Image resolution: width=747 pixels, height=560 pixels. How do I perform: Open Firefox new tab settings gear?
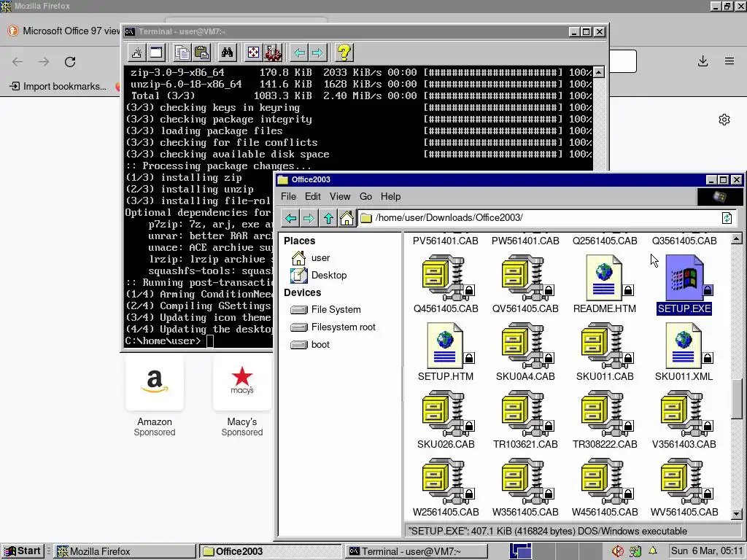click(x=724, y=120)
